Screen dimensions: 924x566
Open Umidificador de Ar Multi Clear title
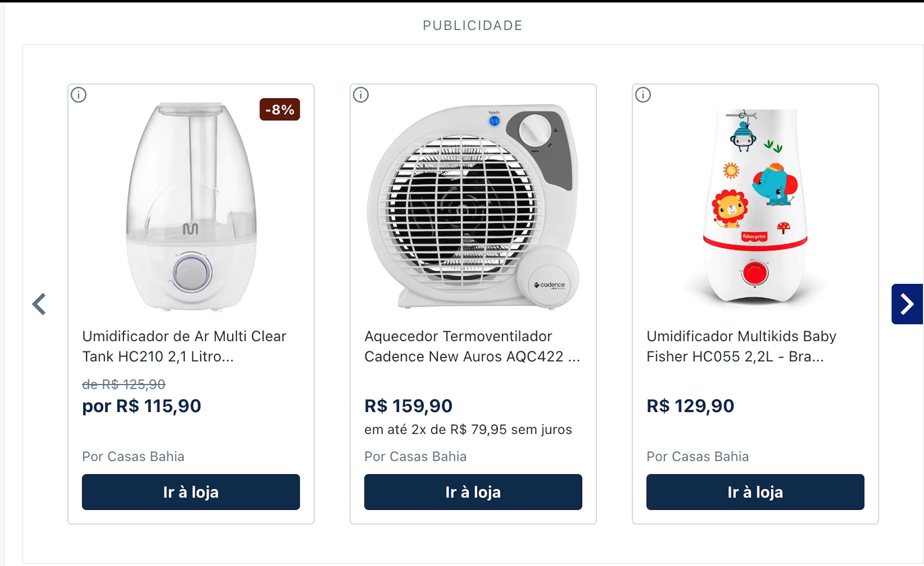(184, 346)
